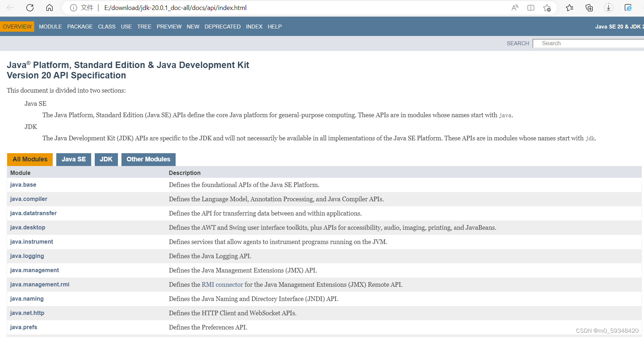Open the java.management module link
Image resolution: width=644 pixels, height=337 pixels.
tap(35, 270)
